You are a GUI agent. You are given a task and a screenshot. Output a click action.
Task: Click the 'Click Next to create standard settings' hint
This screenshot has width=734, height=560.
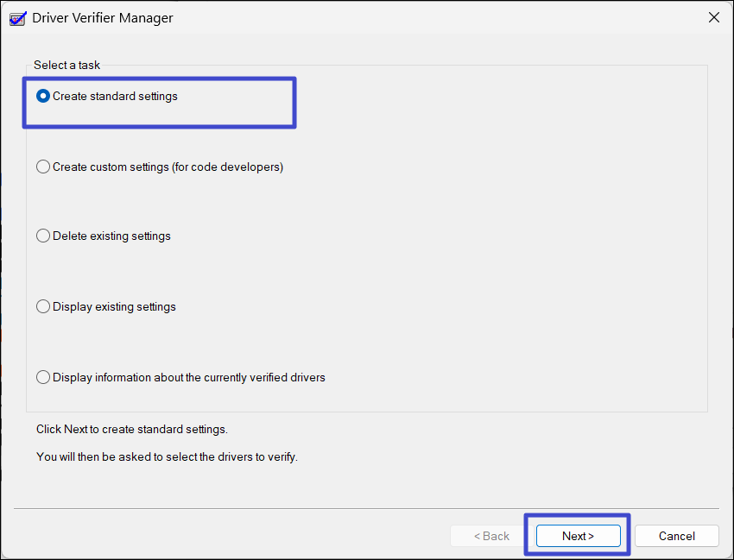(132, 429)
